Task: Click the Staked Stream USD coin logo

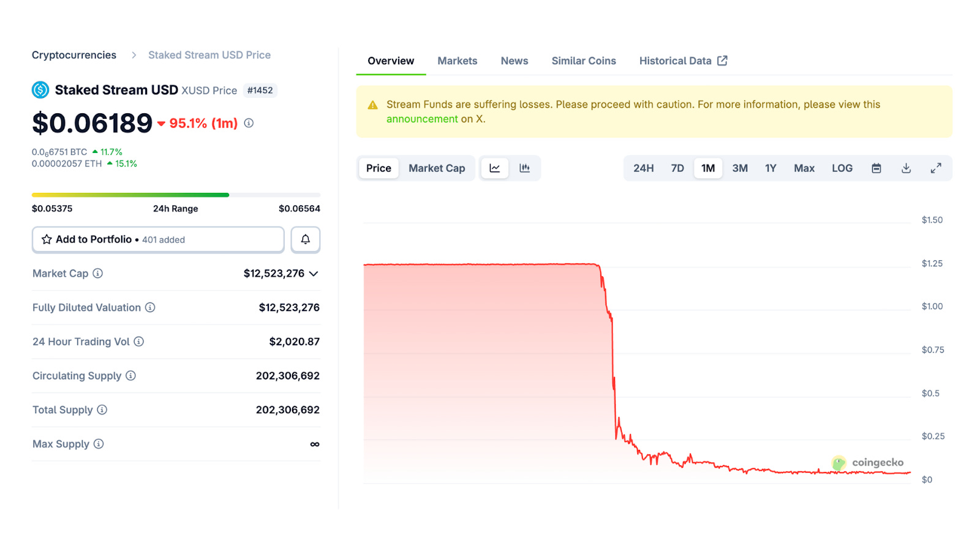Action: coord(40,90)
